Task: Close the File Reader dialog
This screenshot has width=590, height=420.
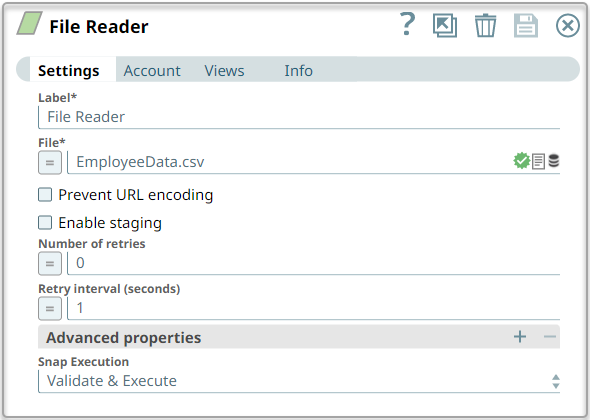Action: tap(567, 26)
